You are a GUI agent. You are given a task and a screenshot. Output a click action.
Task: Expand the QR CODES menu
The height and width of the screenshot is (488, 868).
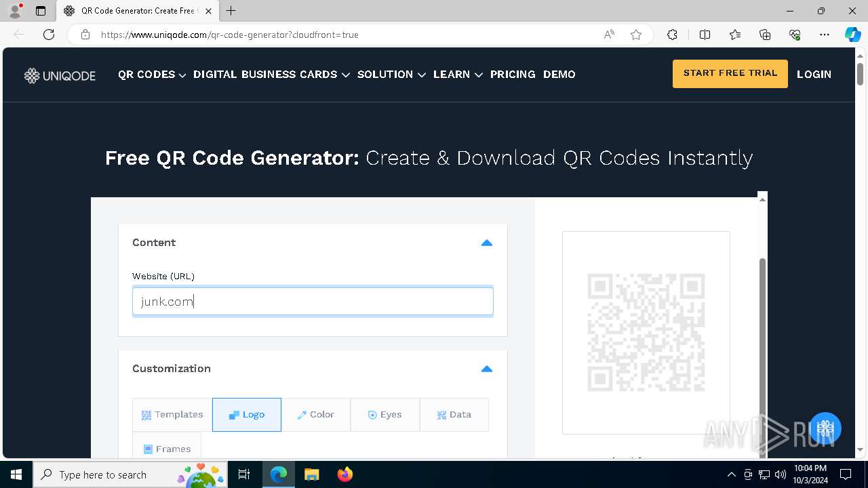point(152,75)
